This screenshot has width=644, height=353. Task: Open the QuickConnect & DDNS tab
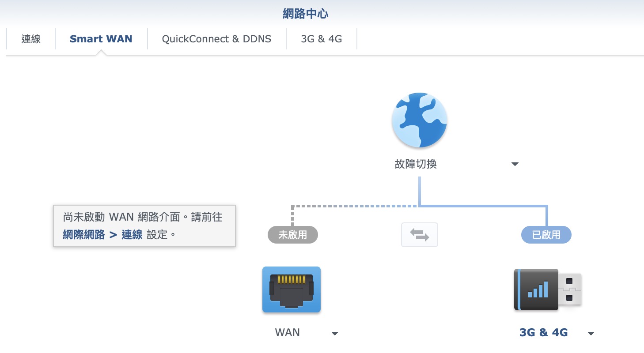(216, 39)
